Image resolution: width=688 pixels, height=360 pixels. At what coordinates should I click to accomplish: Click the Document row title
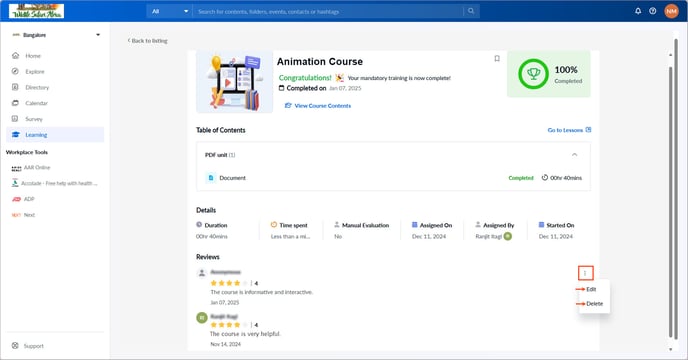pyautogui.click(x=233, y=178)
